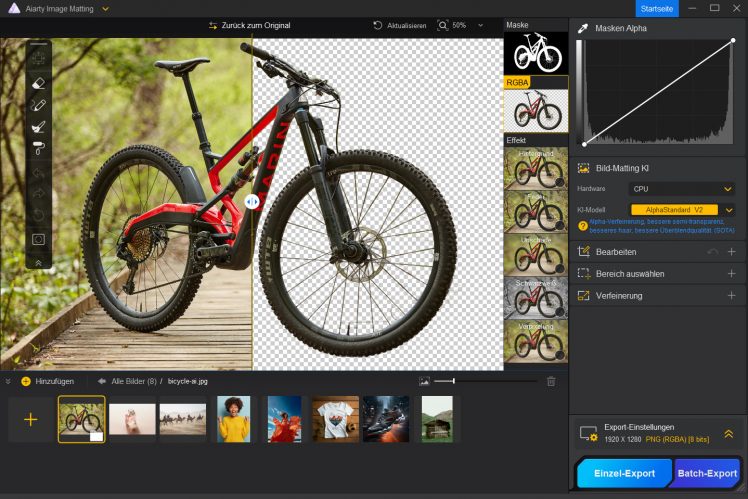Expand the Bearbeiten section with the plus
Screen dimensions: 748x499
click(731, 252)
